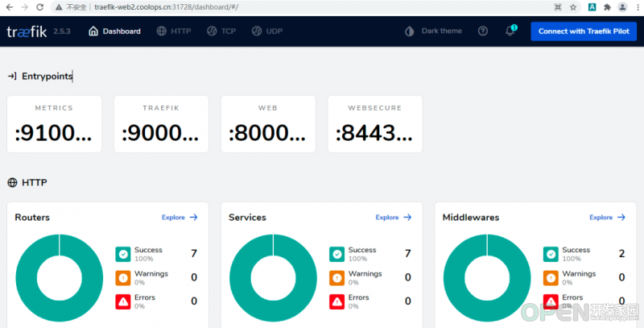Open the browser profile avatar
The width and height of the screenshot is (644, 328).
coord(622,7)
